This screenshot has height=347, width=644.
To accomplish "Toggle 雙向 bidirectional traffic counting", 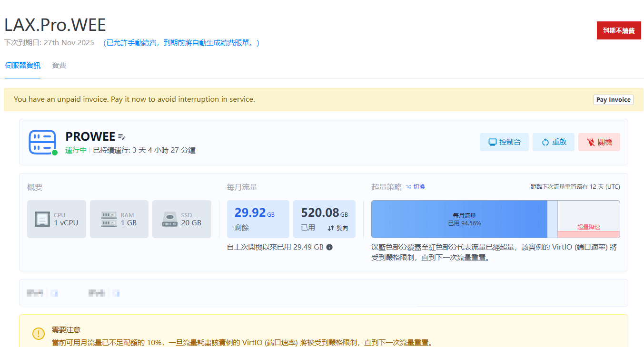I will (x=337, y=227).
